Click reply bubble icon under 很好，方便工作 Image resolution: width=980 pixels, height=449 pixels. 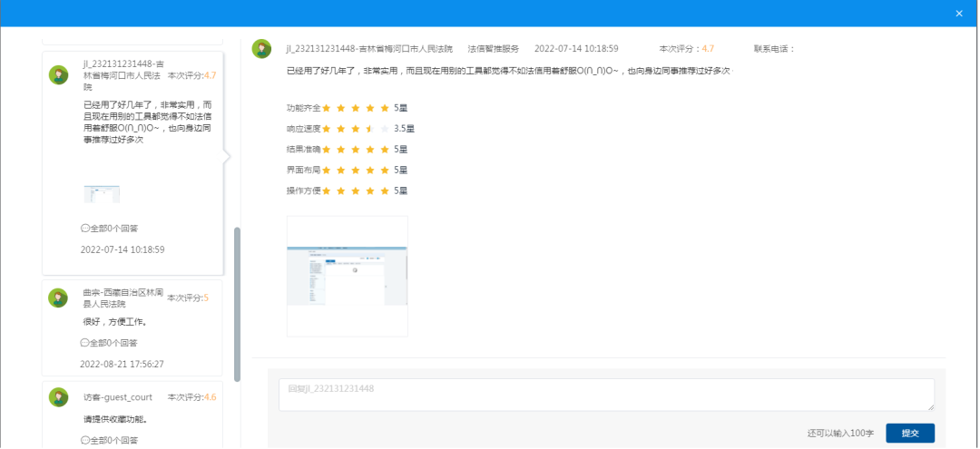pyautogui.click(x=85, y=343)
